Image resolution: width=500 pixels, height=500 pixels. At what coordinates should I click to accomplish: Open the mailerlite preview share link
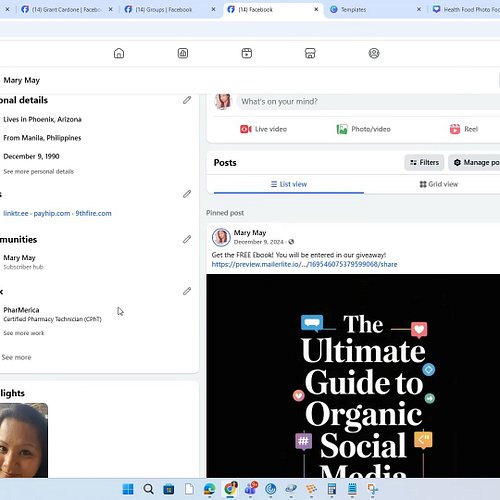(304, 264)
